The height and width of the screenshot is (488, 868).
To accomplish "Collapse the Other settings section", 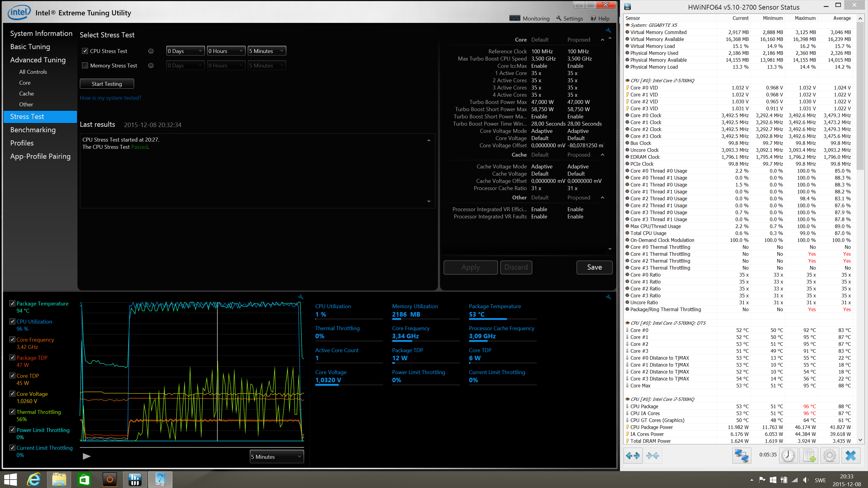I will 602,198.
